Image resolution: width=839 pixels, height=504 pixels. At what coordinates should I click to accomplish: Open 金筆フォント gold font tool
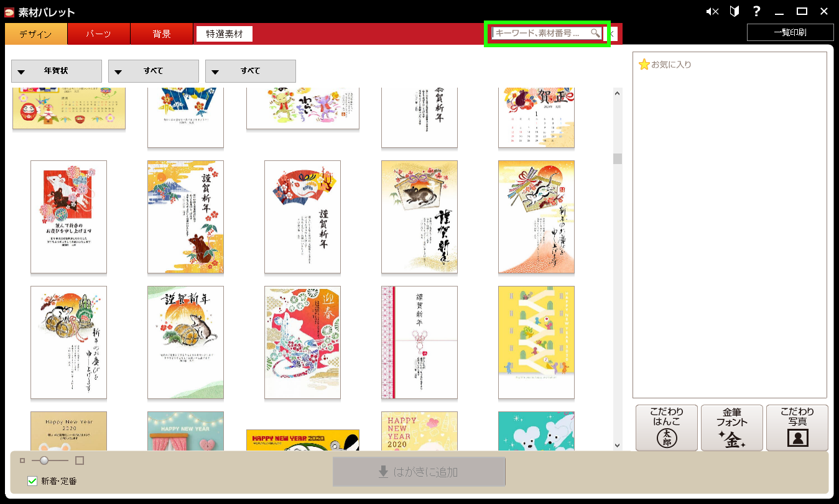click(732, 428)
